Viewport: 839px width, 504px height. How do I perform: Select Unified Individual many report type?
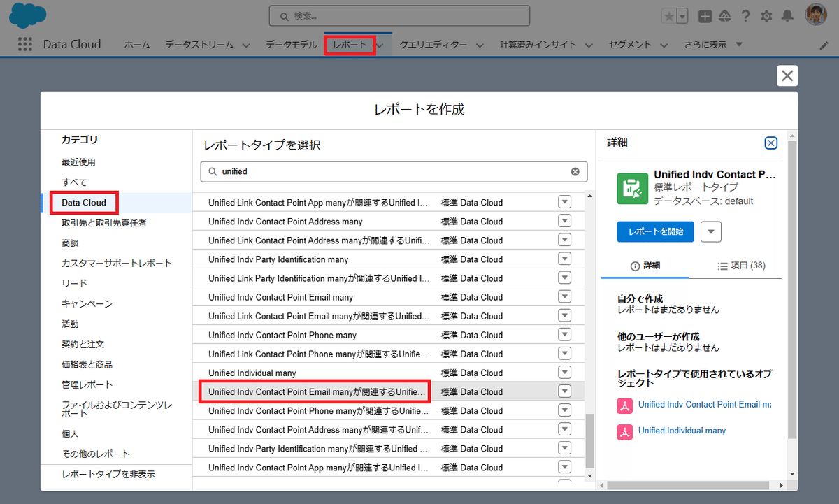390,373
